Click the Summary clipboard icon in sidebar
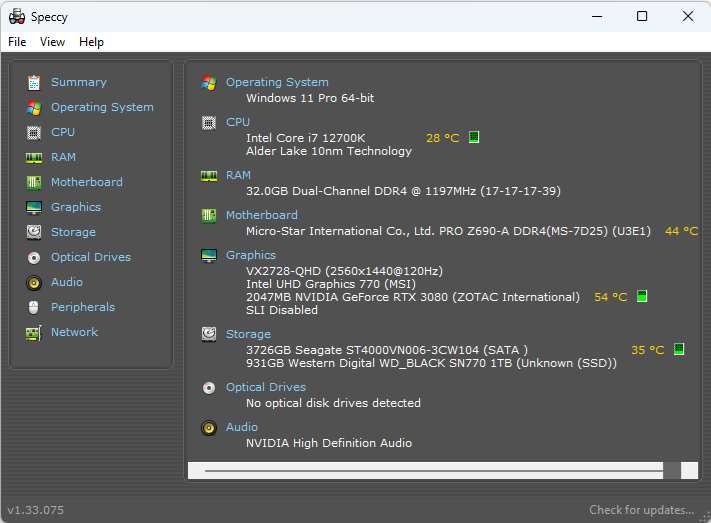This screenshot has height=523, width=711. 34,83
